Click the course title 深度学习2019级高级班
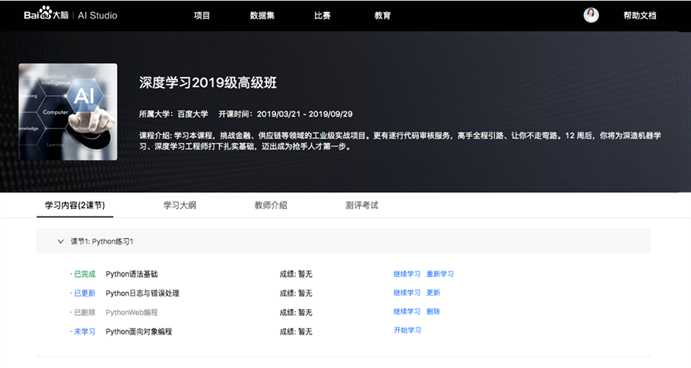 (208, 82)
